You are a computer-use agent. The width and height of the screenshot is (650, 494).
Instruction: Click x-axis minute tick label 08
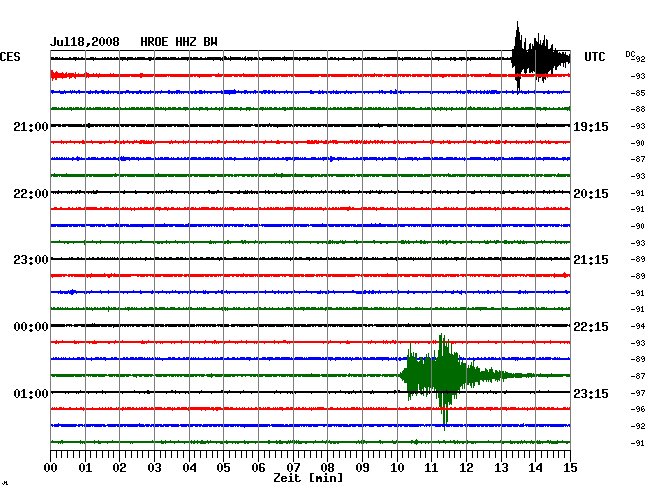point(327,468)
